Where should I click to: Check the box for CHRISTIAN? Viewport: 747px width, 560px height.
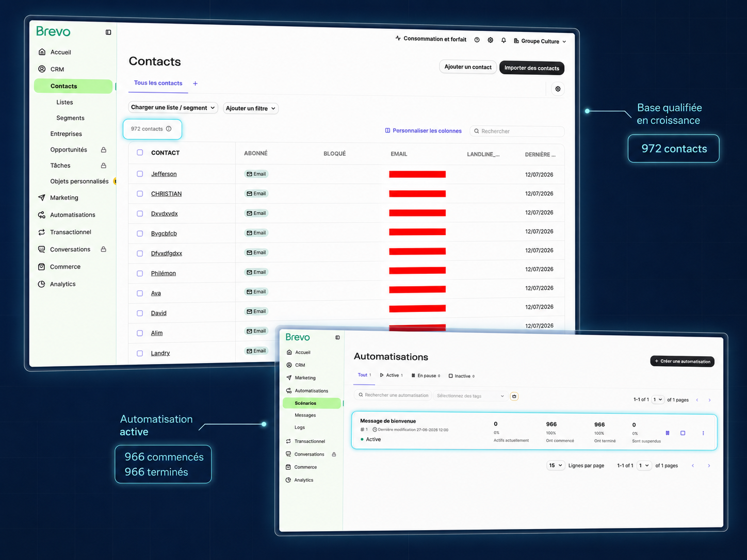pos(140,194)
